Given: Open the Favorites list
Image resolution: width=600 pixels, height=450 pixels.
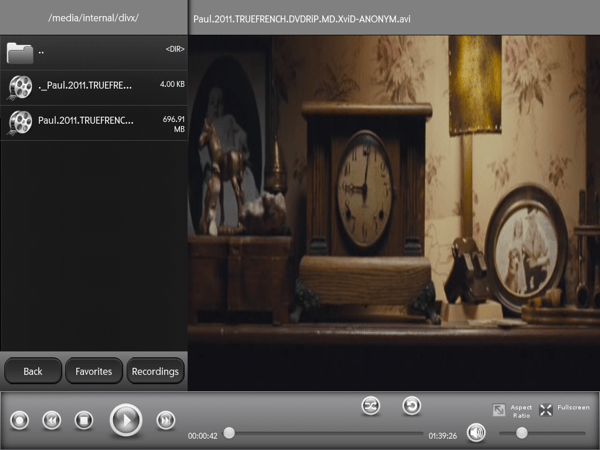Looking at the screenshot, I should [94, 371].
